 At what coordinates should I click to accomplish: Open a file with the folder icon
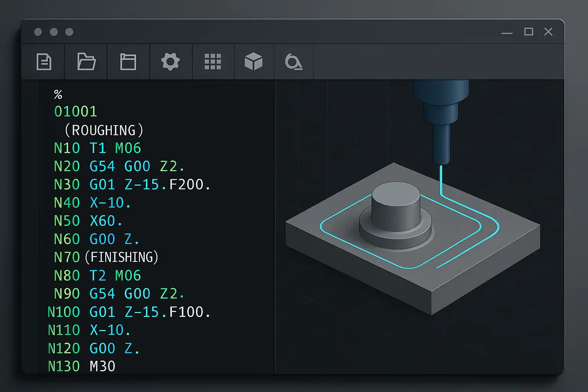pos(86,62)
